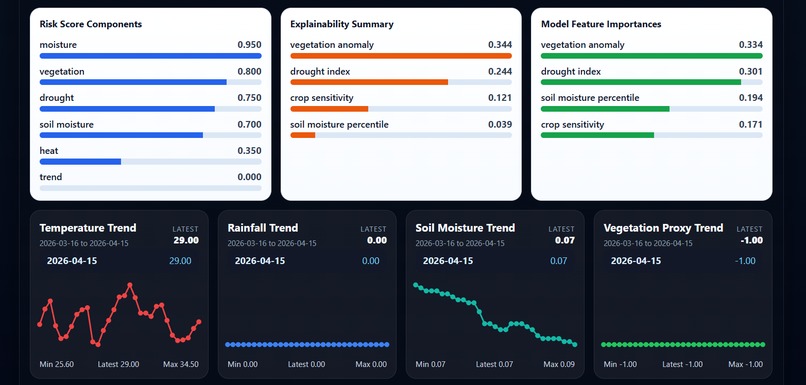
Task: Click the vegetation value 0.800
Action: [249, 71]
